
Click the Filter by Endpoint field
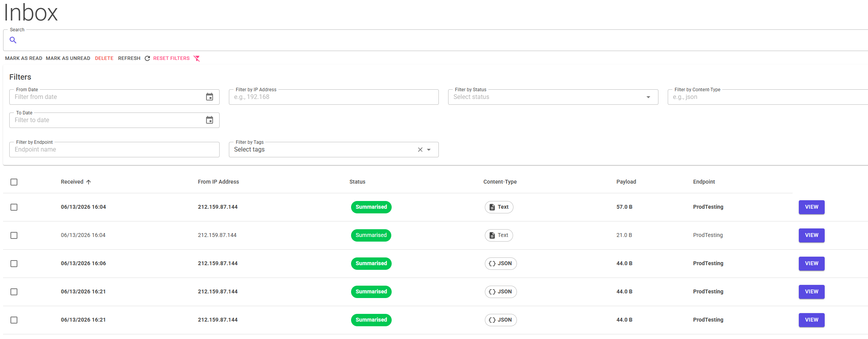[114, 150]
